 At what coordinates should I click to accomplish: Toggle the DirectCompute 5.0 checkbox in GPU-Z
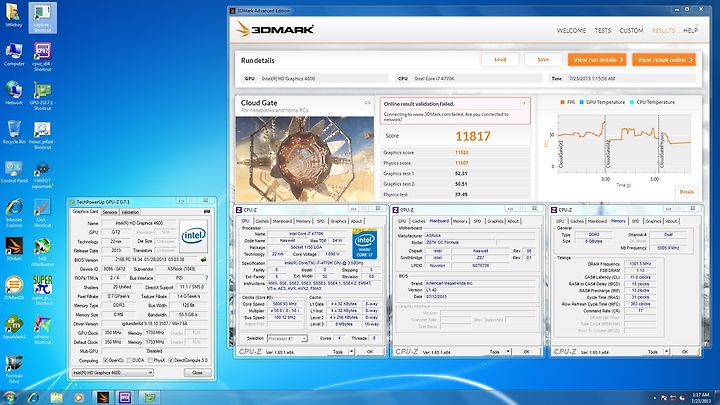click(171, 360)
